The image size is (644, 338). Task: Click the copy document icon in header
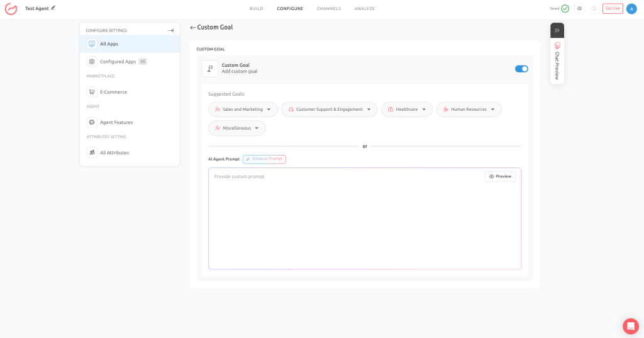pyautogui.click(x=594, y=8)
